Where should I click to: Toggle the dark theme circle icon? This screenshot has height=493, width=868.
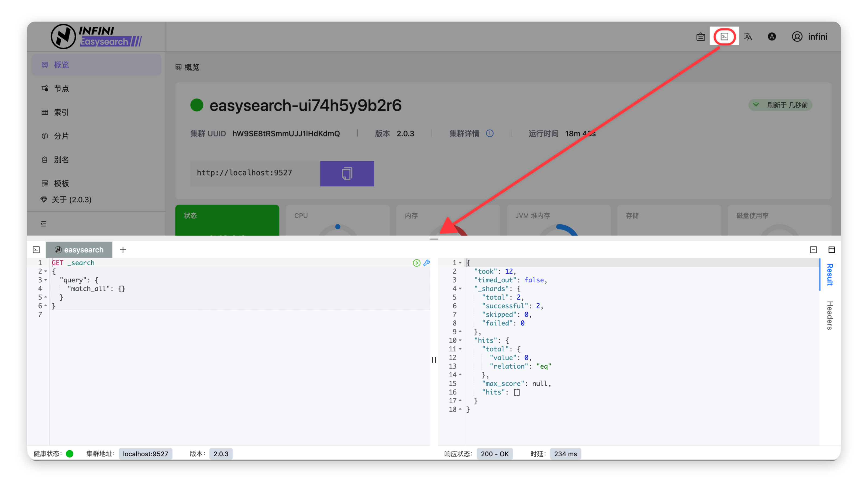point(771,37)
